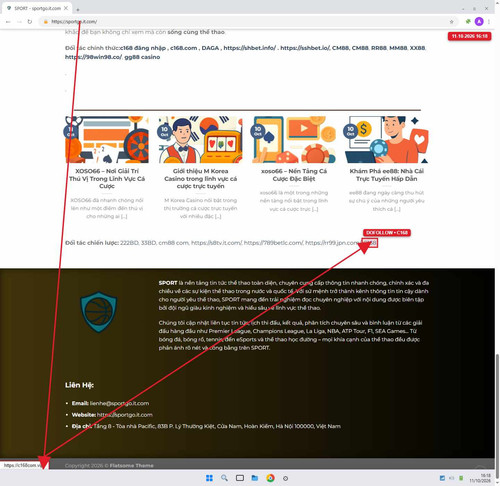
Task: Open Chrome's three-dot menu
Action: pyautogui.click(x=489, y=22)
